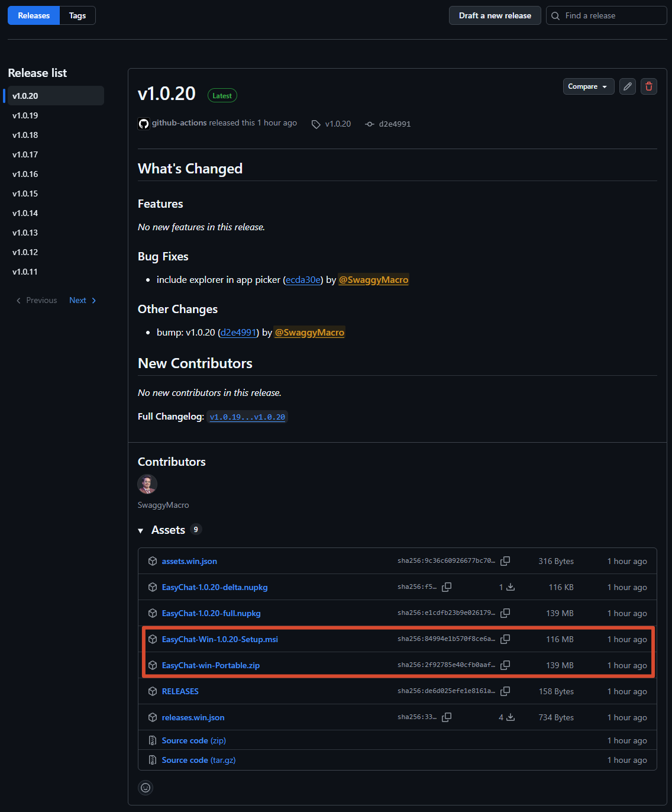This screenshot has height=812, width=672.
Task: Download Source code (zip)
Action: (194, 740)
